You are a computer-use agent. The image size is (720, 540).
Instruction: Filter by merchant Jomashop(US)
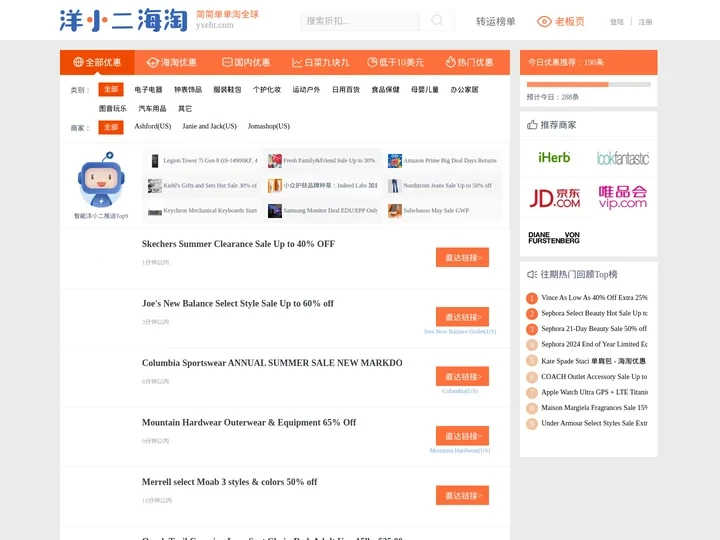point(269,126)
